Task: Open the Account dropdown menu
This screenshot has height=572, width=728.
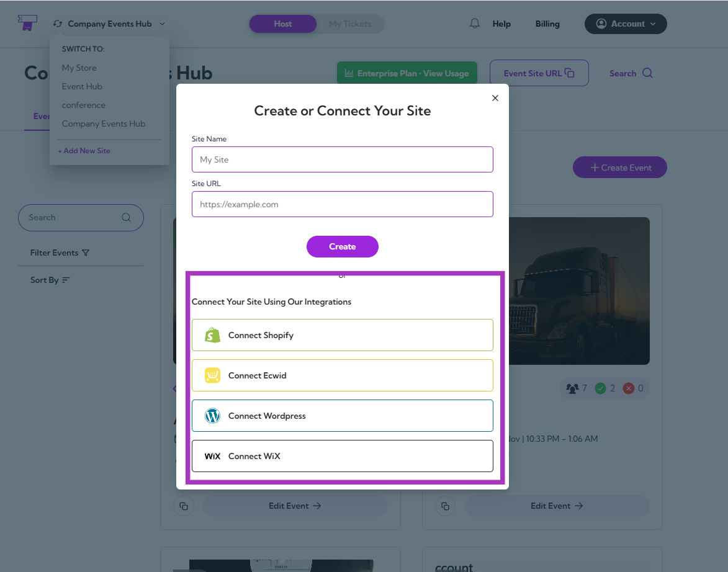Action: [x=626, y=24]
